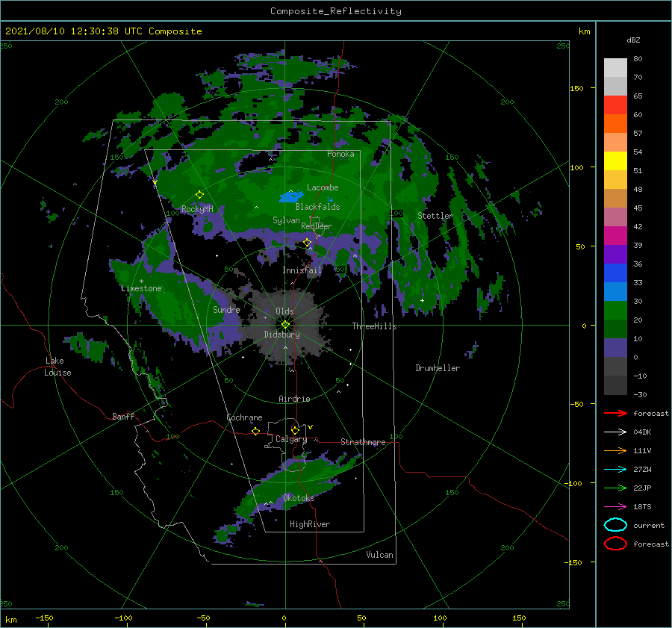Click the red forecast ellipse icon

[615, 544]
